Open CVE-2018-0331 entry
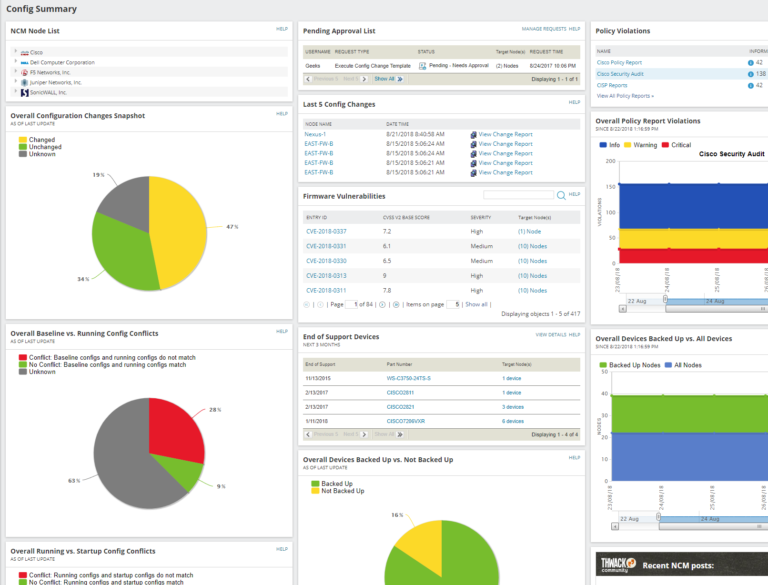The image size is (768, 585). pos(326,246)
